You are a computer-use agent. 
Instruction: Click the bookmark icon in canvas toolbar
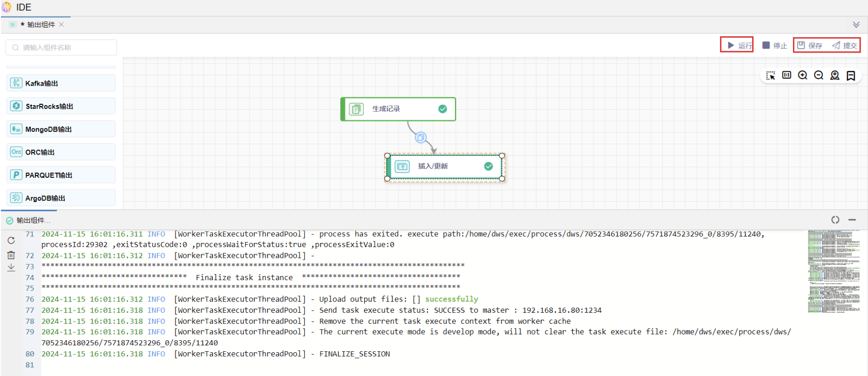click(851, 75)
